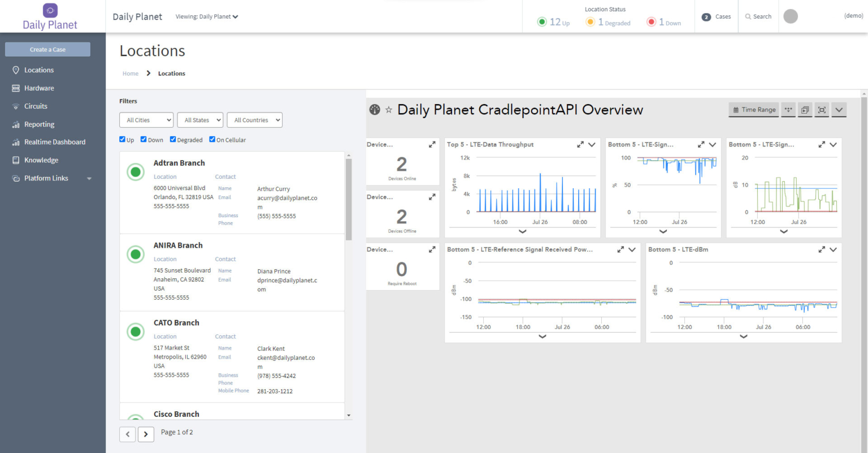Click the Realtime Dashboard chart icon
868x453 pixels.
tap(16, 143)
